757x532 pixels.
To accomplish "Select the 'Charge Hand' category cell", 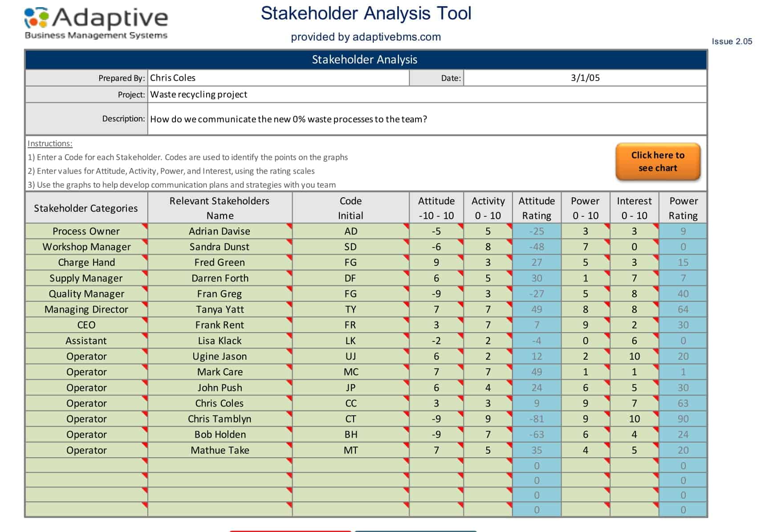I will pos(86,263).
